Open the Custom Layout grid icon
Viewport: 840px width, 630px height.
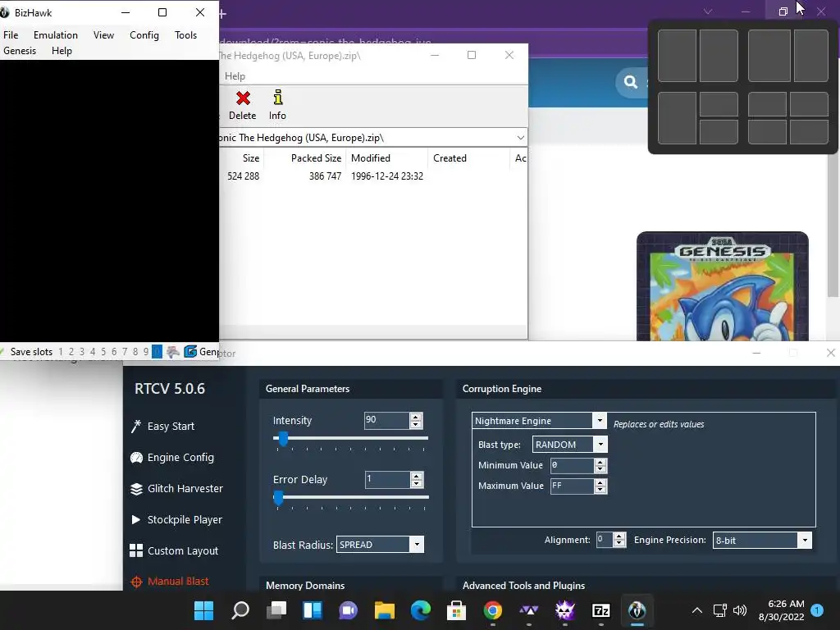[x=136, y=550]
